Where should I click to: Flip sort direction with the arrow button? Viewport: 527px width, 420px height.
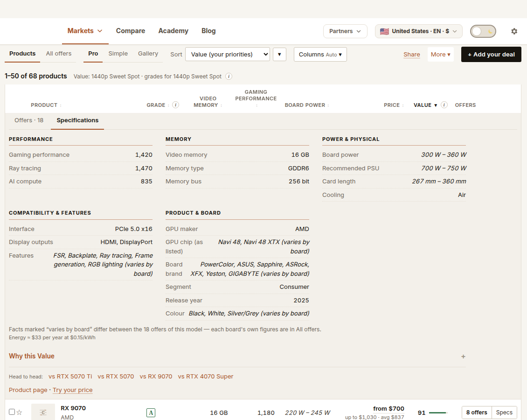(279, 55)
